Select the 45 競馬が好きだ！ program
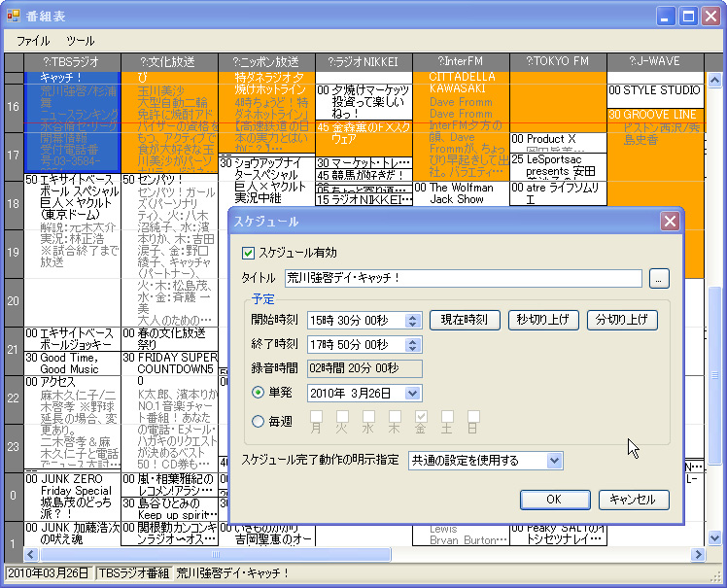 pos(363,175)
